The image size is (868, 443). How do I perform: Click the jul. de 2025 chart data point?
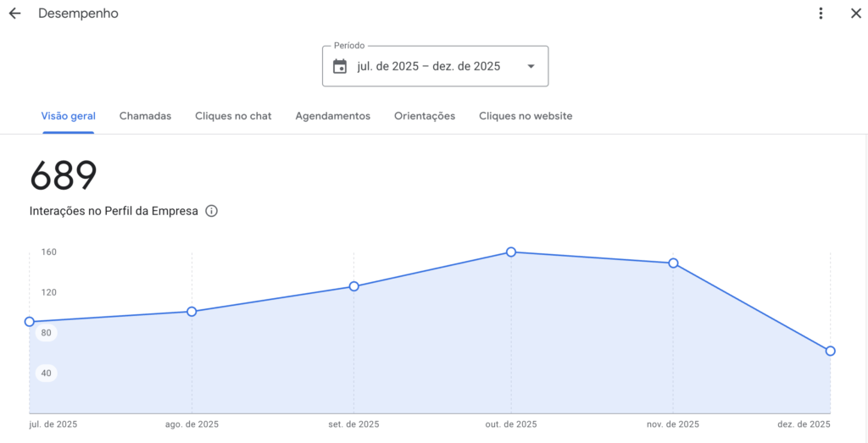point(30,322)
